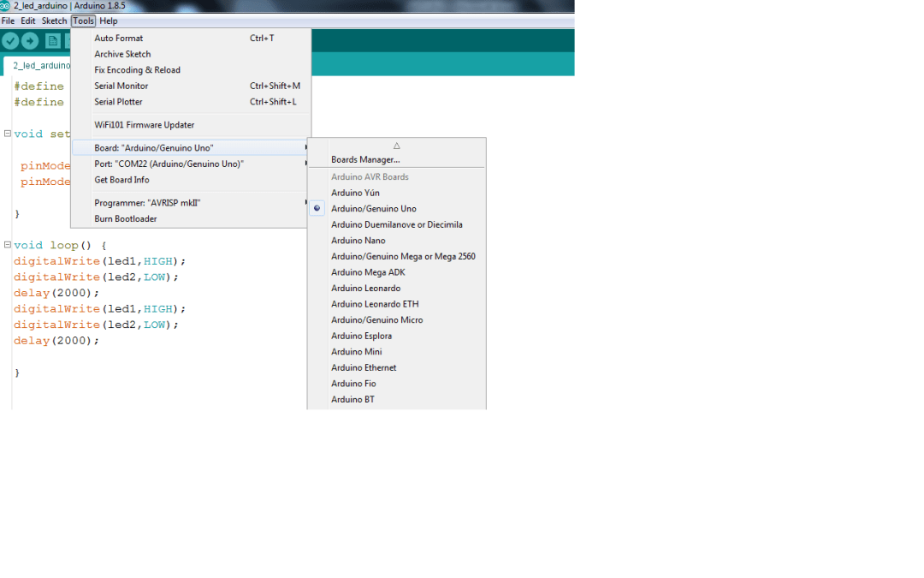This screenshot has width=924, height=578.
Task: Close the Tools menu in menu bar
Action: point(83,21)
